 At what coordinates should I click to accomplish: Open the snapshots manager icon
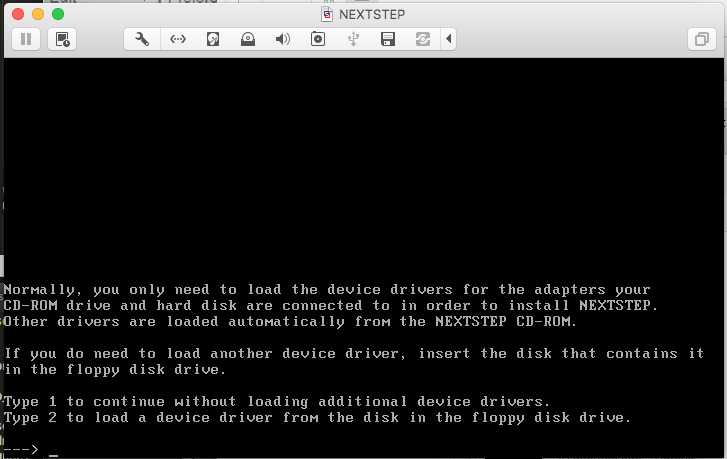point(62,39)
